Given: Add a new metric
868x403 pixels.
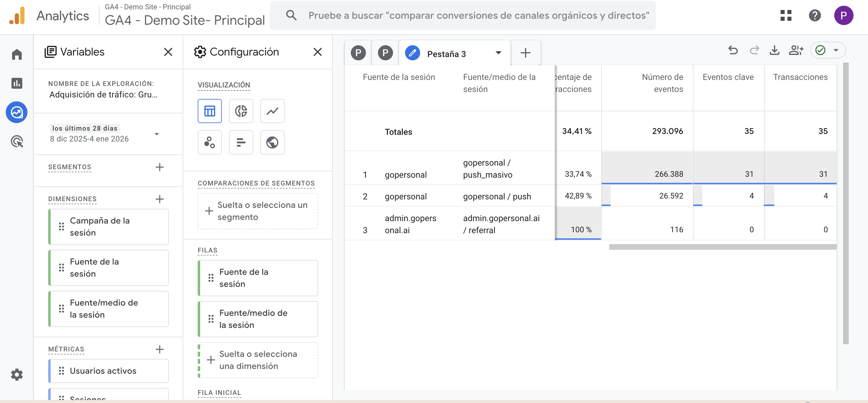Looking at the screenshot, I should pyautogui.click(x=160, y=349).
